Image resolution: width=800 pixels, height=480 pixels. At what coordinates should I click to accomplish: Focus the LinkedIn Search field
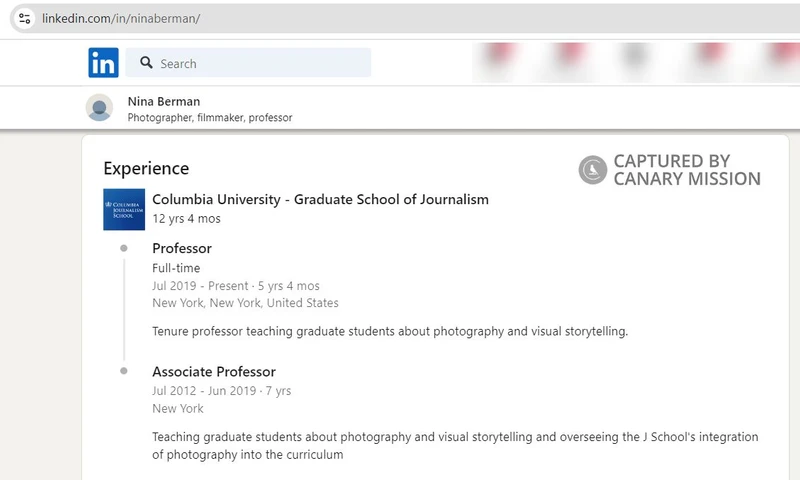(x=260, y=63)
